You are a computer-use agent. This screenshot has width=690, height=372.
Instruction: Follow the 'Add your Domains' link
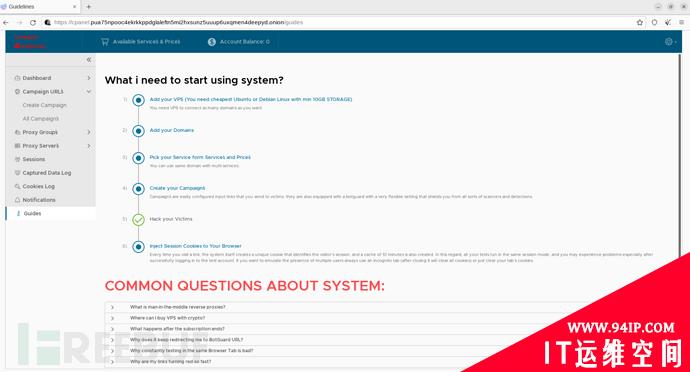click(x=172, y=130)
